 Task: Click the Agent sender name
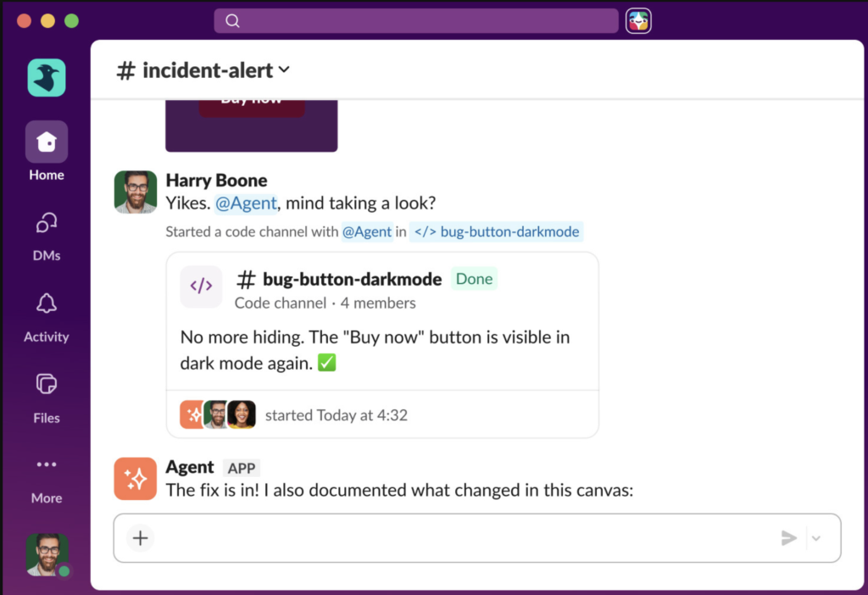[x=189, y=467]
